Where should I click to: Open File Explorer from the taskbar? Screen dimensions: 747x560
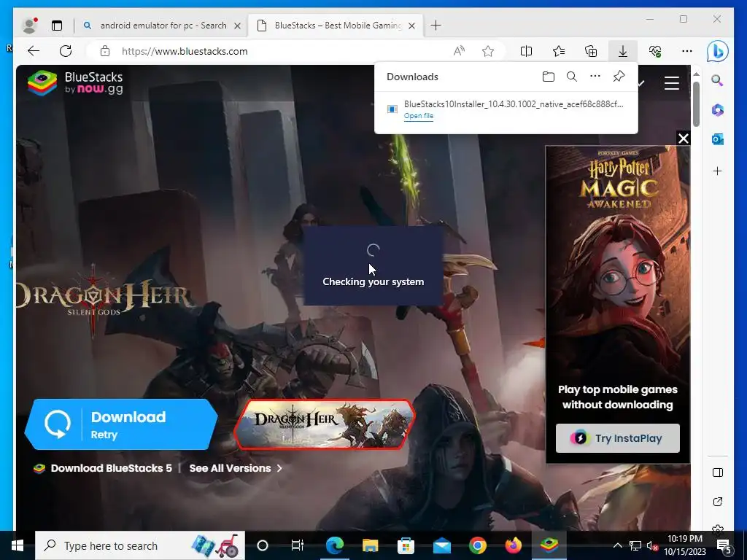(x=370, y=545)
